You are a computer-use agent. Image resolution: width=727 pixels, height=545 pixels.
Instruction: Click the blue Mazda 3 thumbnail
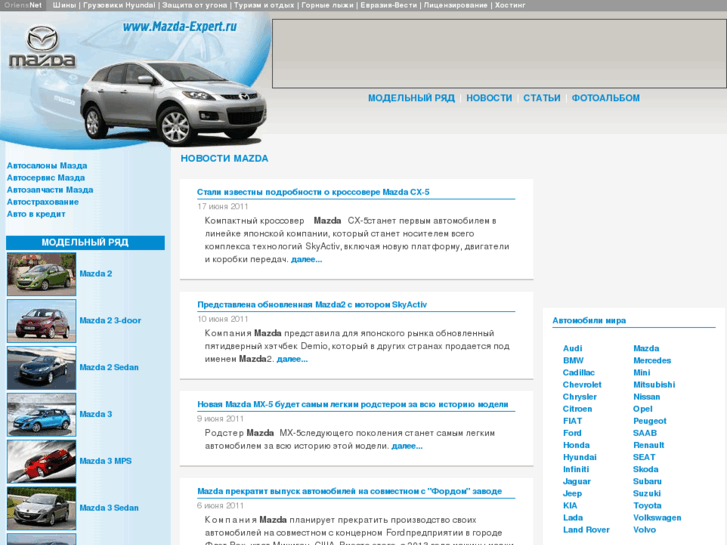(41, 415)
